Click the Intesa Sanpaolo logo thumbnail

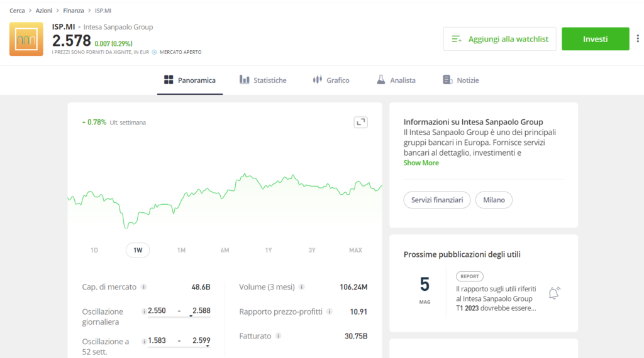click(x=26, y=39)
